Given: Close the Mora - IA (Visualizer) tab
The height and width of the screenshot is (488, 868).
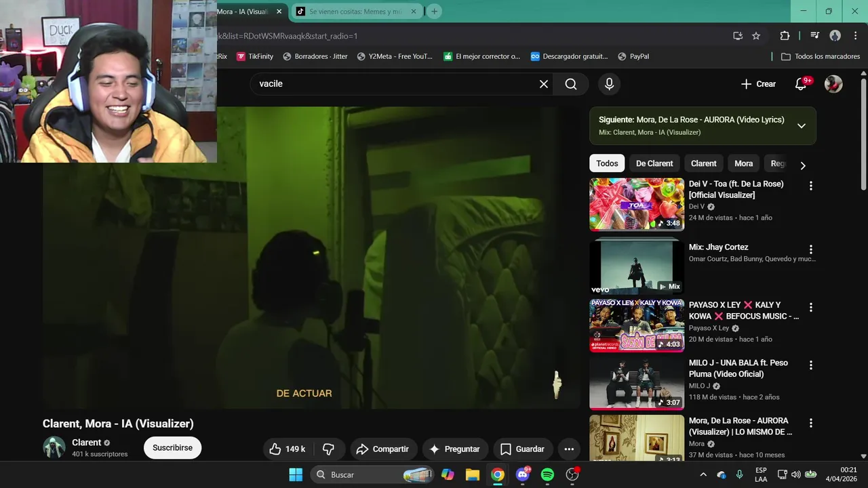Looking at the screenshot, I should (279, 12).
